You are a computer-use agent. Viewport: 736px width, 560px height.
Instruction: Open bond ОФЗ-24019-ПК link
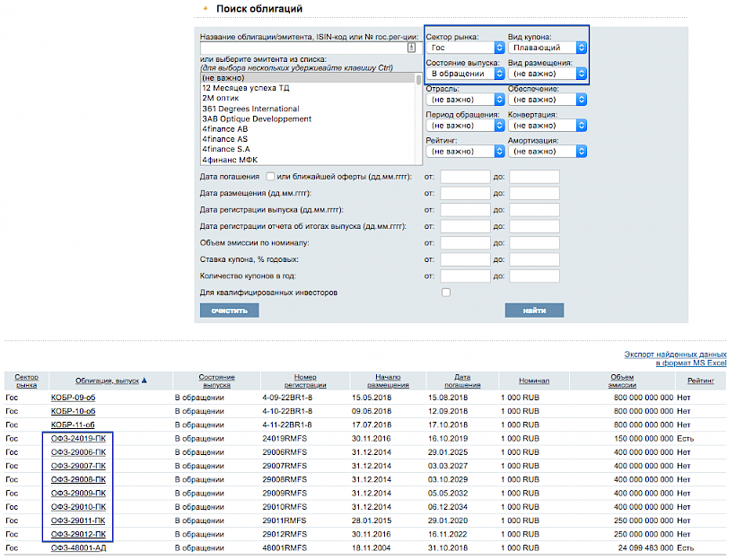[x=78, y=439]
